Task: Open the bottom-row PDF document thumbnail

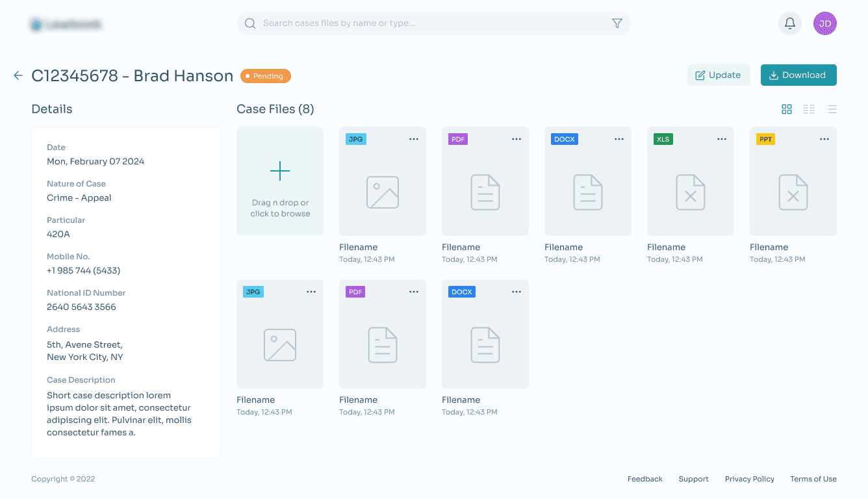Action: 383,334
